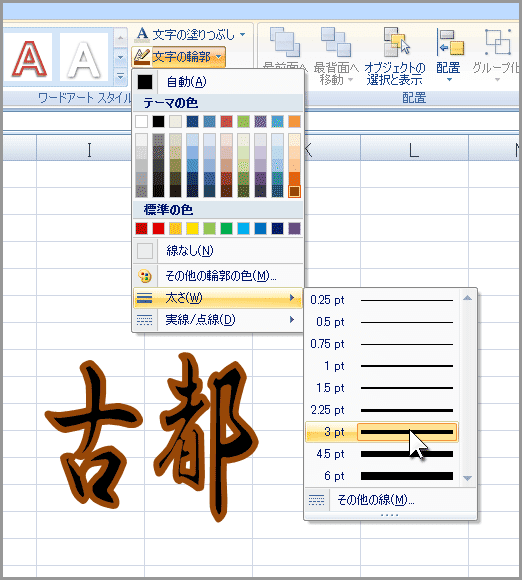The width and height of the screenshot is (522, 580).
Task: Click the dashes icon beside 実線/点線
Action: (x=144, y=320)
